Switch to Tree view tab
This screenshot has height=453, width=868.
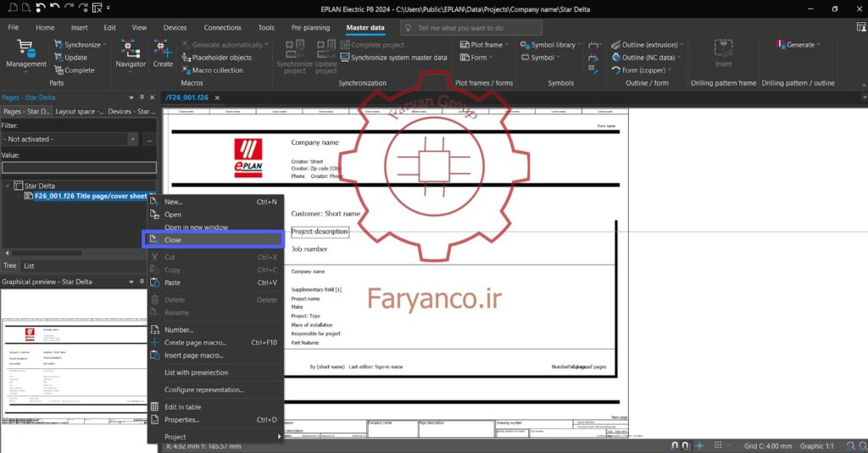coord(10,266)
